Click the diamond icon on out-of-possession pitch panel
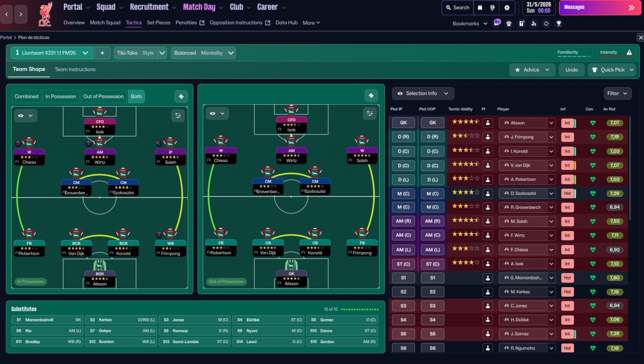Image resolution: width=644 pixels, height=364 pixels. [x=371, y=96]
